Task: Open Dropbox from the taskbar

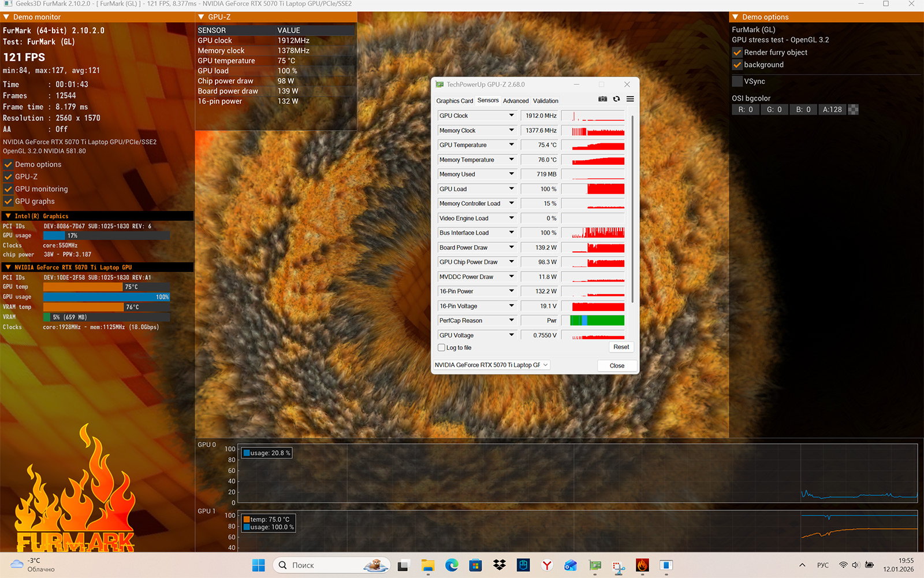Action: coord(500,565)
